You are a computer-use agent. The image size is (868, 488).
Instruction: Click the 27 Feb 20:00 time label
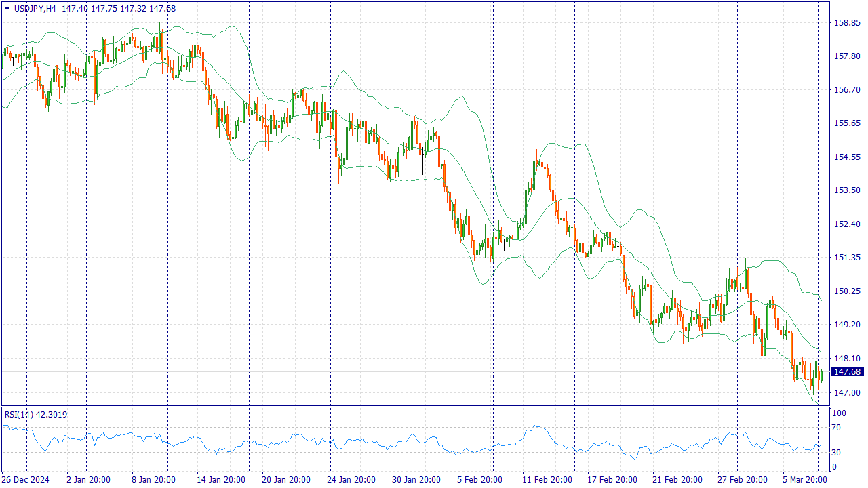point(743,480)
